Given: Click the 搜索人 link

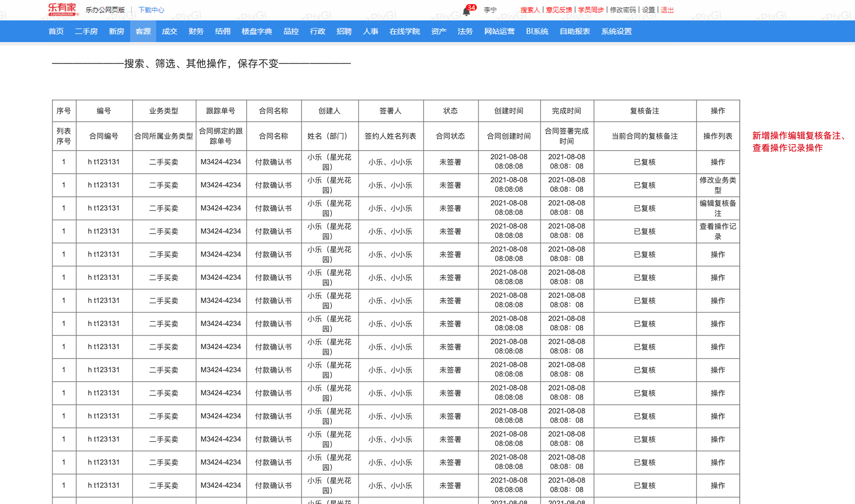Looking at the screenshot, I should click(x=530, y=10).
